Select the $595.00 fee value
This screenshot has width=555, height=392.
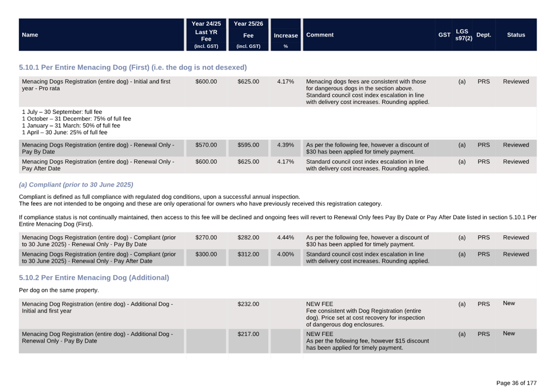248,145
